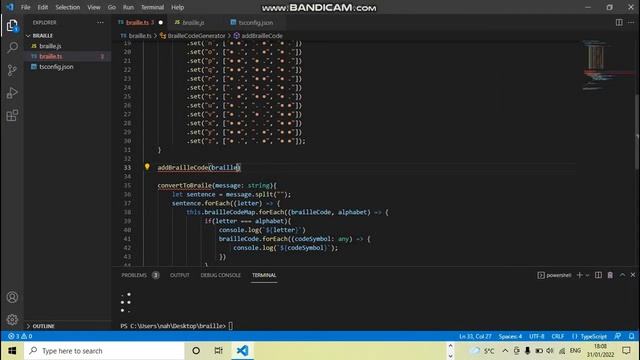Switch to the tsconfig.json editor tab
Screen dimensions: 640x360
(255, 22)
